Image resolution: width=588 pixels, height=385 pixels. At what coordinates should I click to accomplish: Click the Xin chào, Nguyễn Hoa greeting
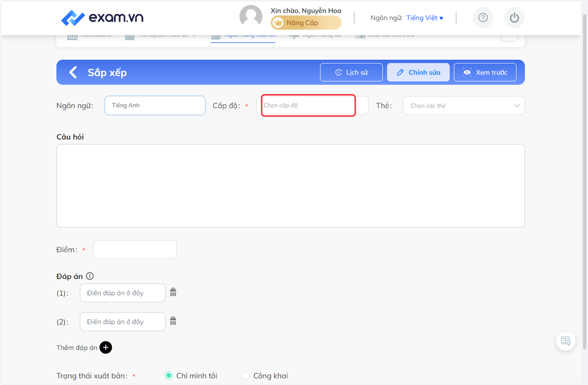click(x=306, y=10)
